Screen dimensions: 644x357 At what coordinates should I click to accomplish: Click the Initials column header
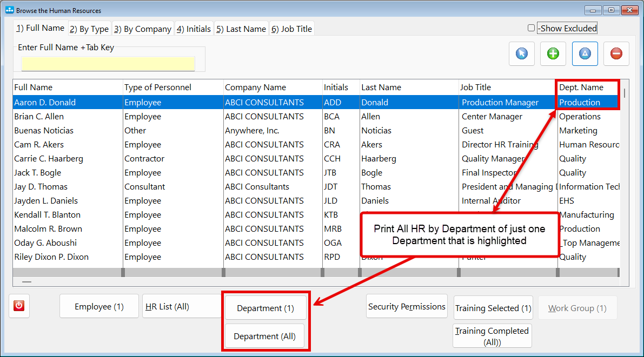click(341, 87)
